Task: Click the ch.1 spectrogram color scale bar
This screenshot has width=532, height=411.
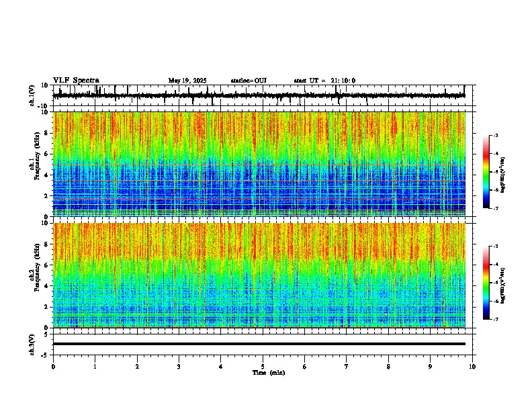Action: pos(486,172)
